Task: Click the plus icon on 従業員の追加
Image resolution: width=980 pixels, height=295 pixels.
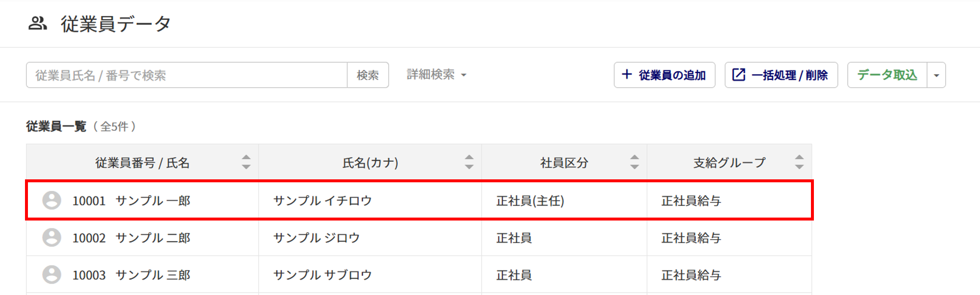Action: point(627,74)
